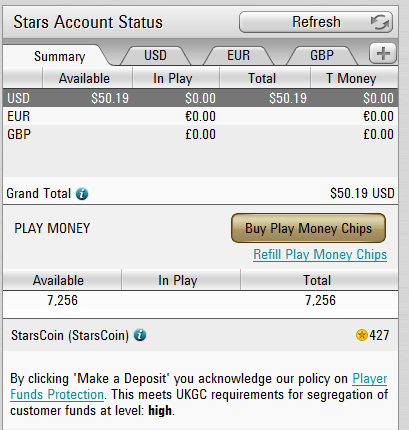This screenshot has width=409, height=430.
Task: Select the GBP balance row
Action: (200, 134)
